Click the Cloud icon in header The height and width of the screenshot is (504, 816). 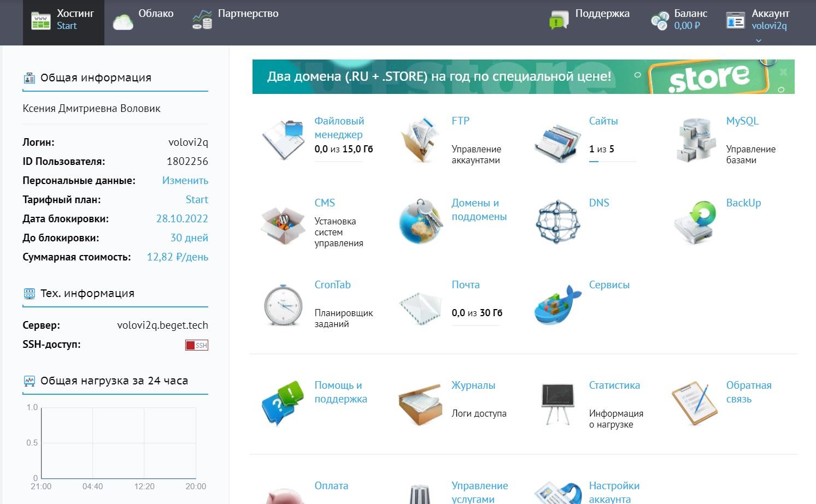[123, 22]
